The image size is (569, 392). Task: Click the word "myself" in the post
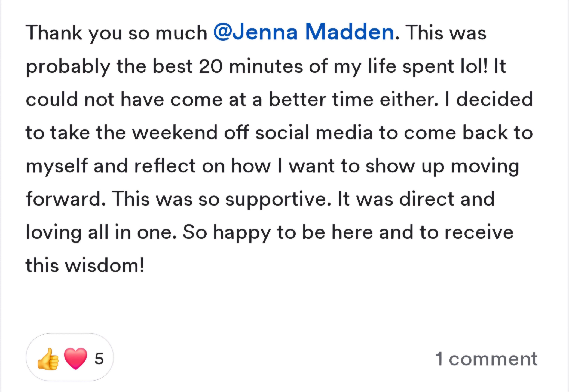point(57,166)
